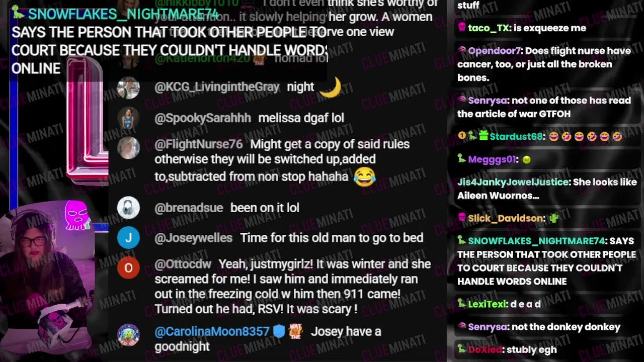Image resolution: width=644 pixels, height=362 pixels.
Task: Click the brenadsue headphone avatar
Action: pos(128,208)
